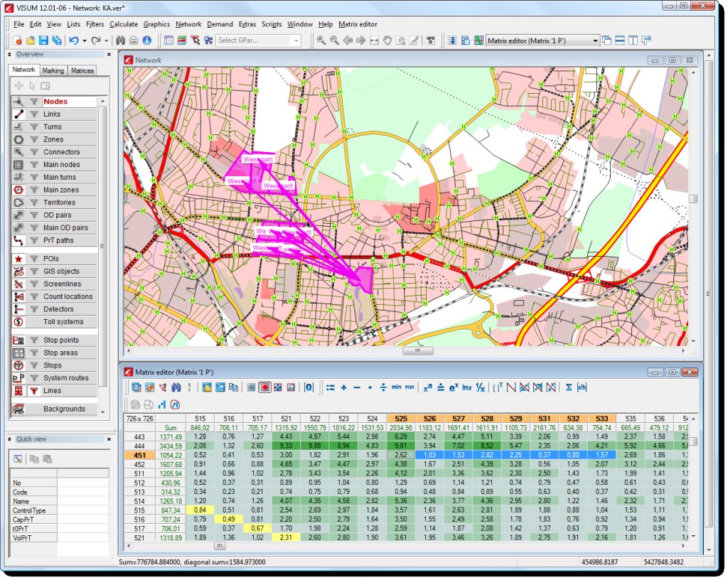
Task: Click the min function matrix icon
Action: coord(396,387)
